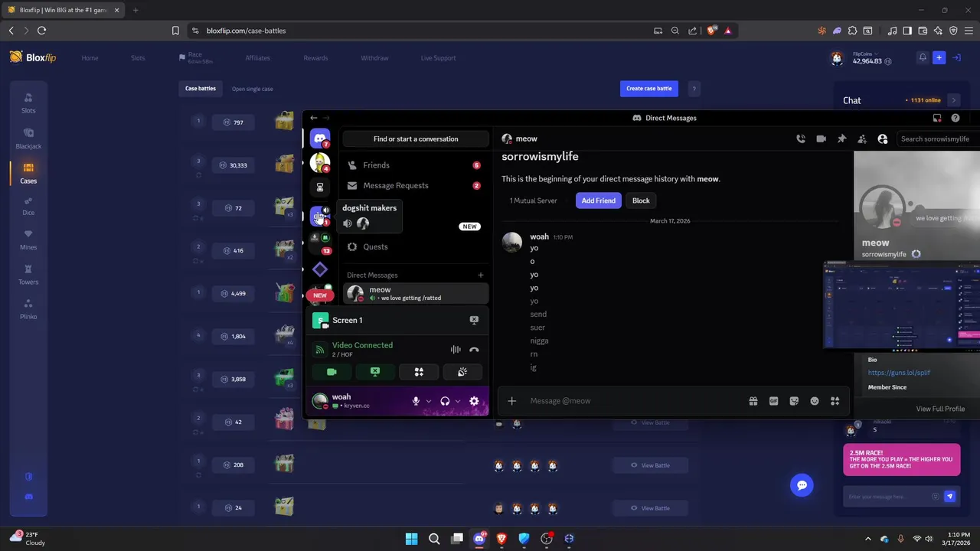Screen dimensions: 980x551
Task: Select the Case battles tab
Action: tap(201, 89)
